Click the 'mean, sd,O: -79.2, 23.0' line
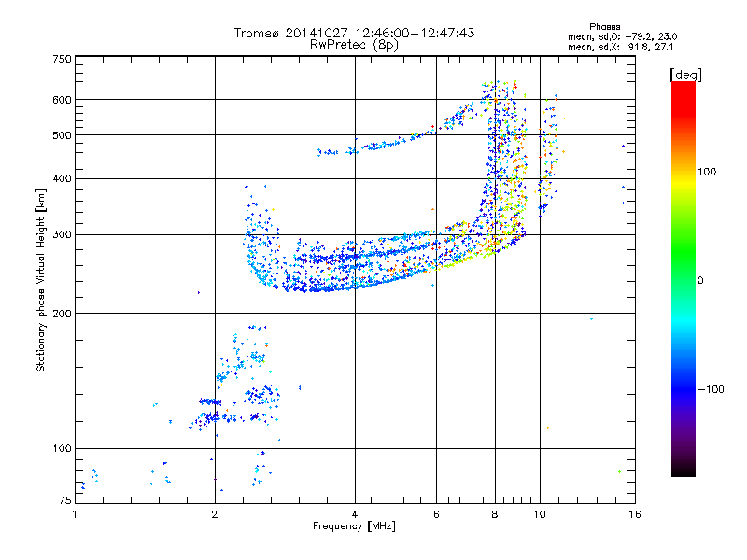The image size is (747, 560). [622, 36]
